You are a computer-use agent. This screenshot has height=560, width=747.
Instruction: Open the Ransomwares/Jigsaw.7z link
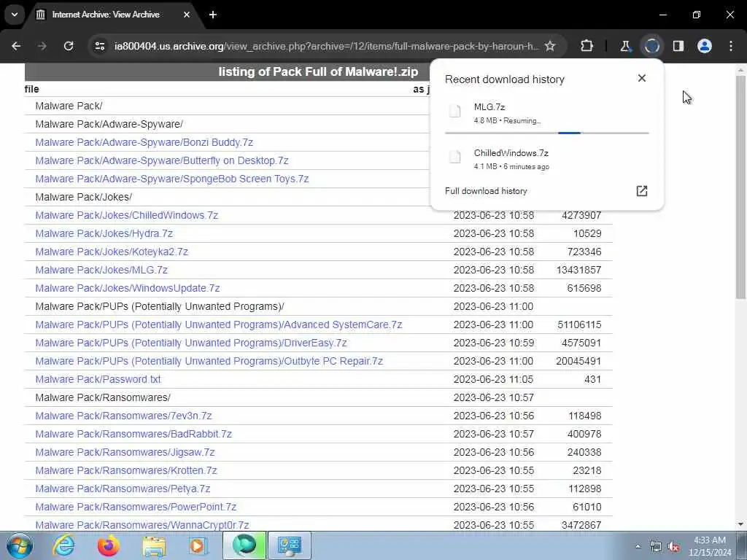coord(125,452)
